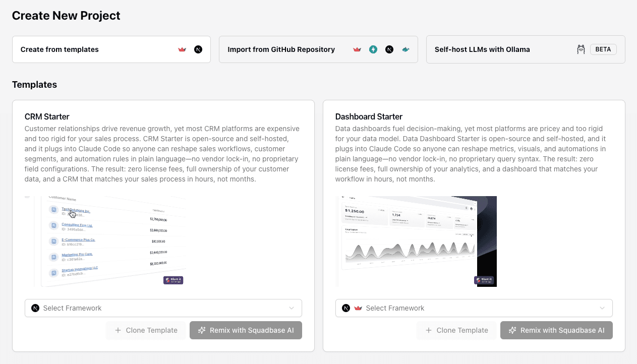
Task: Clone the CRM Starter template
Action: click(146, 330)
